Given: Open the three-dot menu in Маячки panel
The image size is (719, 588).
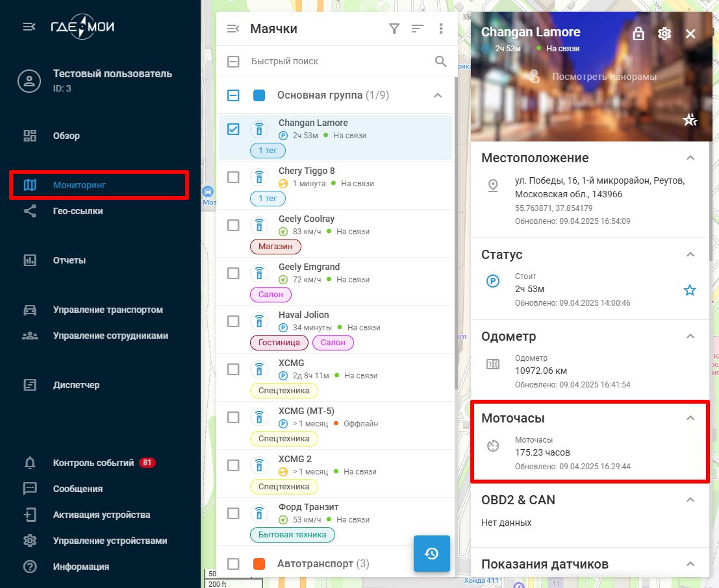Looking at the screenshot, I should coord(440,29).
